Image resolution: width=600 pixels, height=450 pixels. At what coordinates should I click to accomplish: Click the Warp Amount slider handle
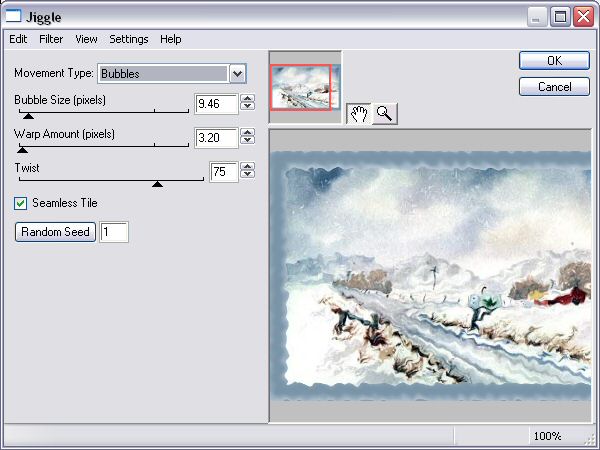[x=23, y=150]
